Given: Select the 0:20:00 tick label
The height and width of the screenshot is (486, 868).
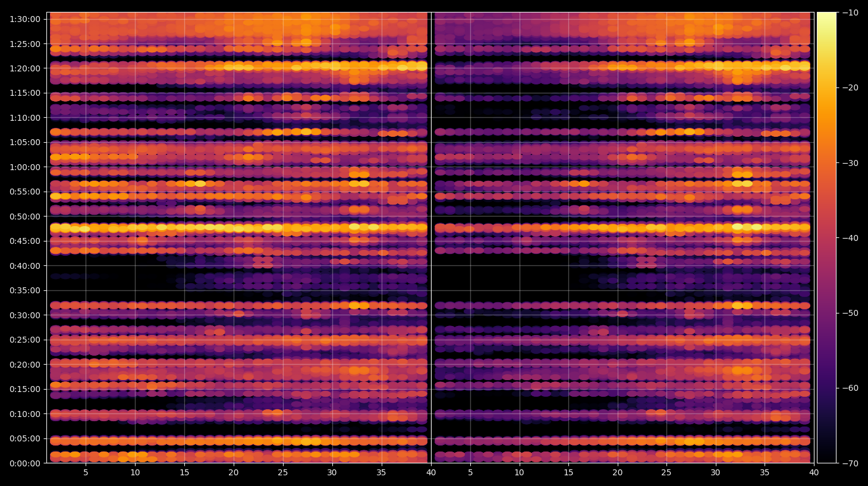Looking at the screenshot, I should [x=25, y=365].
